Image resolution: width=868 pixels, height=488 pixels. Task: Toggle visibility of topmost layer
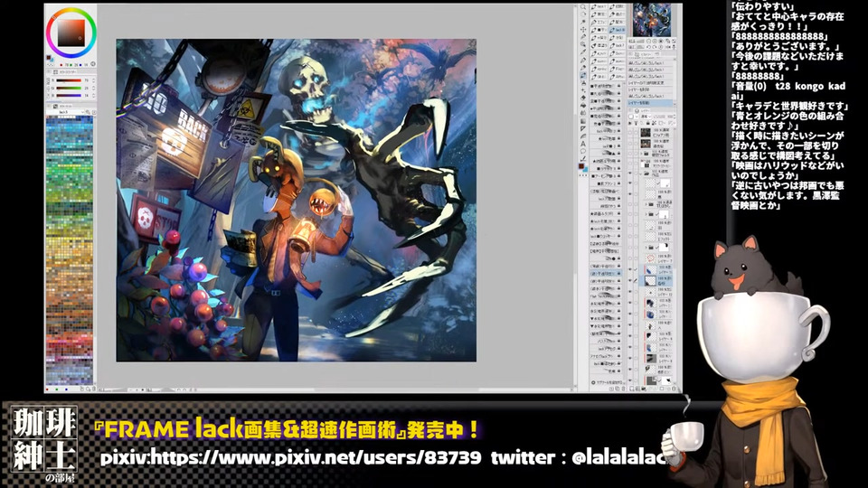(630, 133)
